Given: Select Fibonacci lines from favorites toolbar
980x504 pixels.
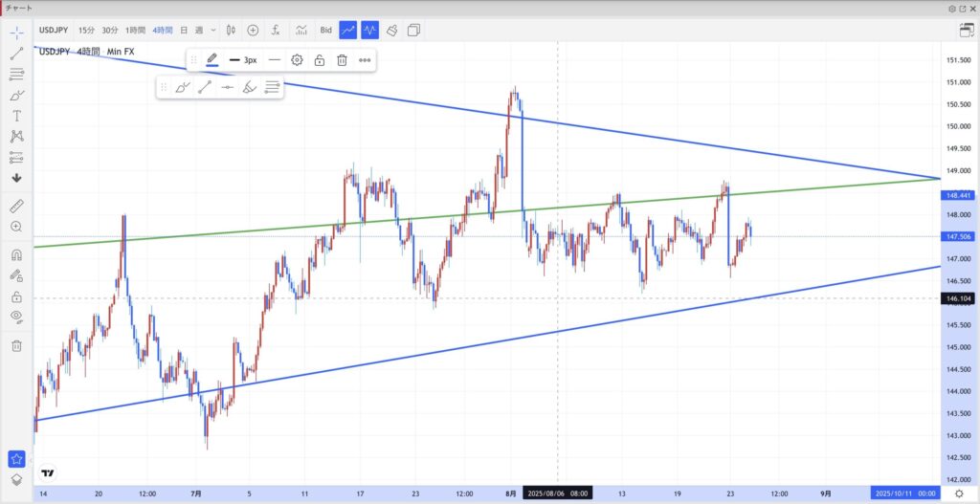Looking at the screenshot, I should coord(272,87).
